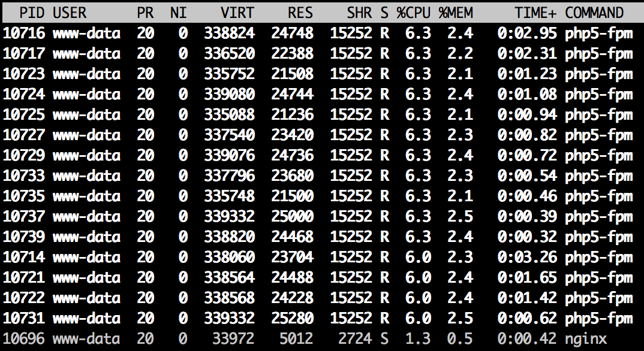Click VIRT value 337540
The height and width of the screenshot is (351, 644).
click(229, 135)
